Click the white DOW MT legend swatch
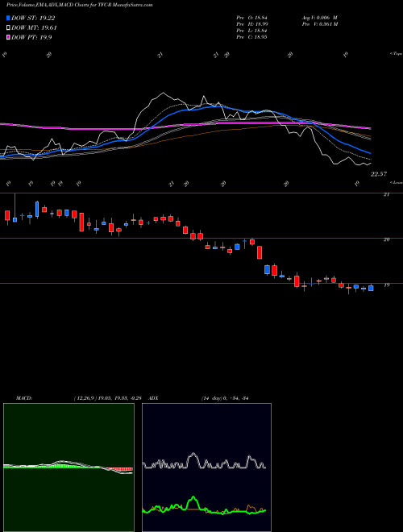 click(8, 28)
